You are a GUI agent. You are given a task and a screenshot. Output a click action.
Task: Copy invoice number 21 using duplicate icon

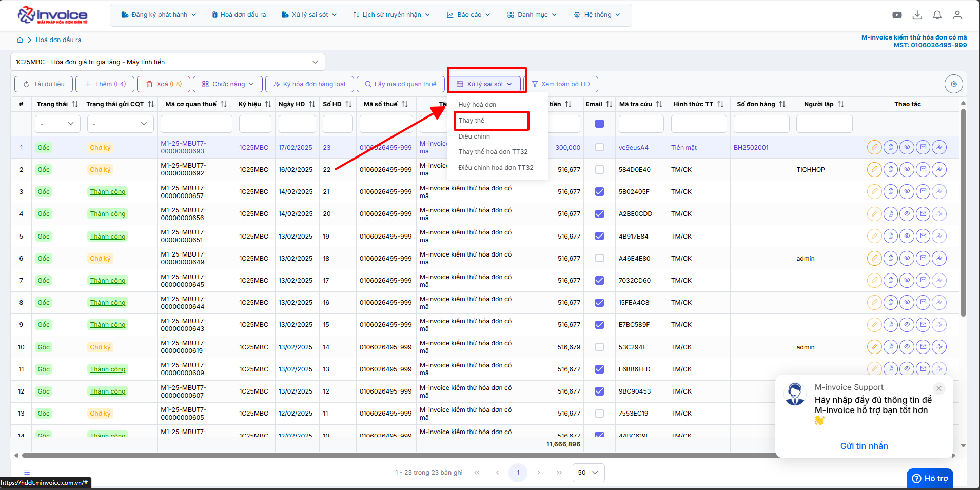click(891, 191)
